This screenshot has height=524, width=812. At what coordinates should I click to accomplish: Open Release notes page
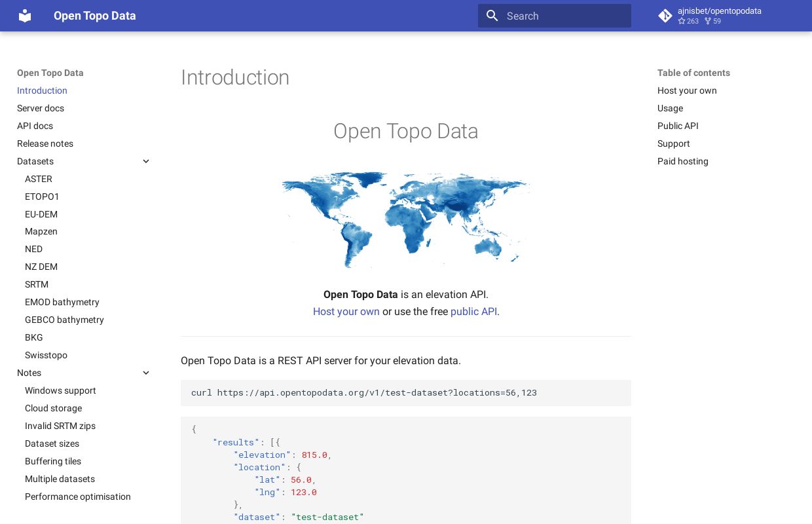coord(45,143)
